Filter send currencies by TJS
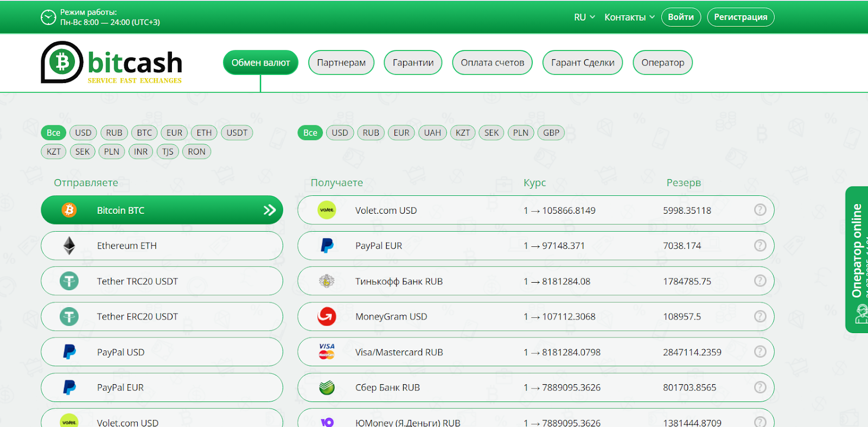This screenshot has width=868, height=427. [x=168, y=151]
